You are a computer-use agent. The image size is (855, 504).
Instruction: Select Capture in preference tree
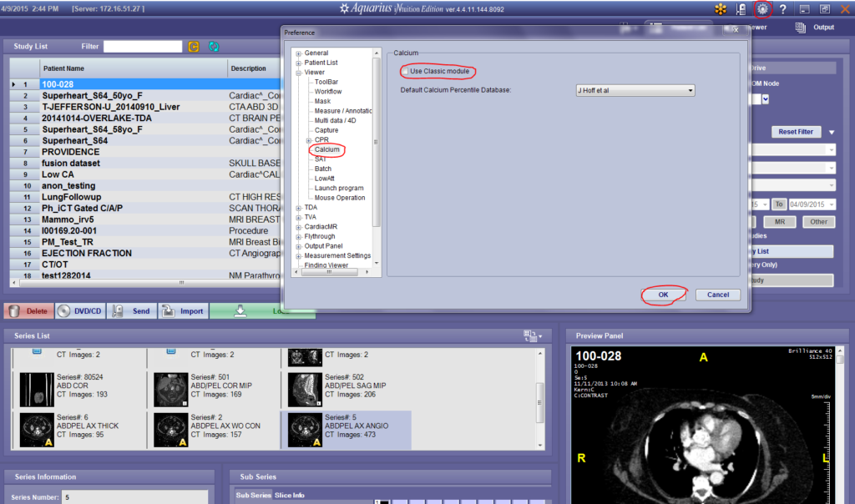click(326, 130)
